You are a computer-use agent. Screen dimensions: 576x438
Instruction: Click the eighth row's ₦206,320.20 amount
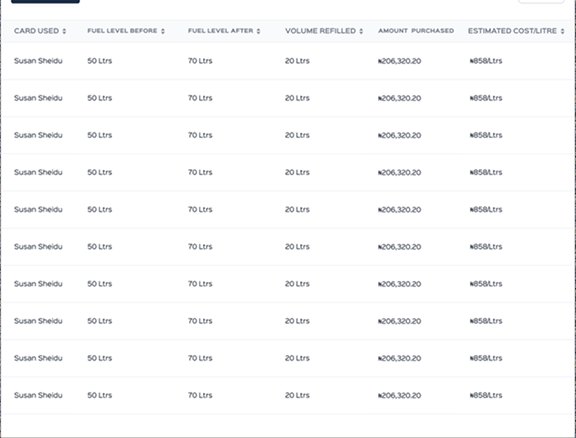399,321
